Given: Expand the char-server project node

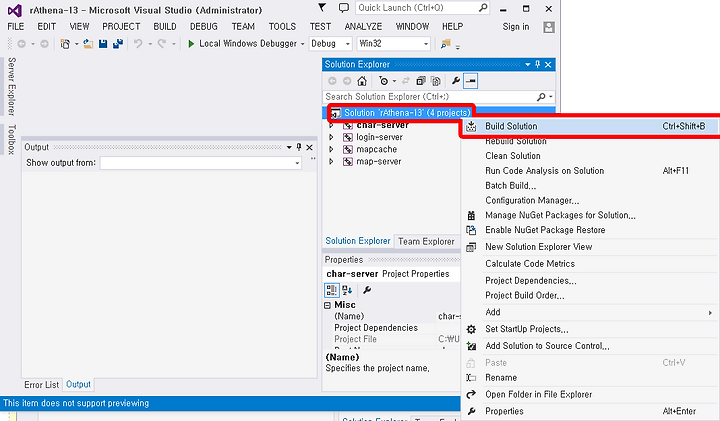Looking at the screenshot, I should tap(331, 125).
